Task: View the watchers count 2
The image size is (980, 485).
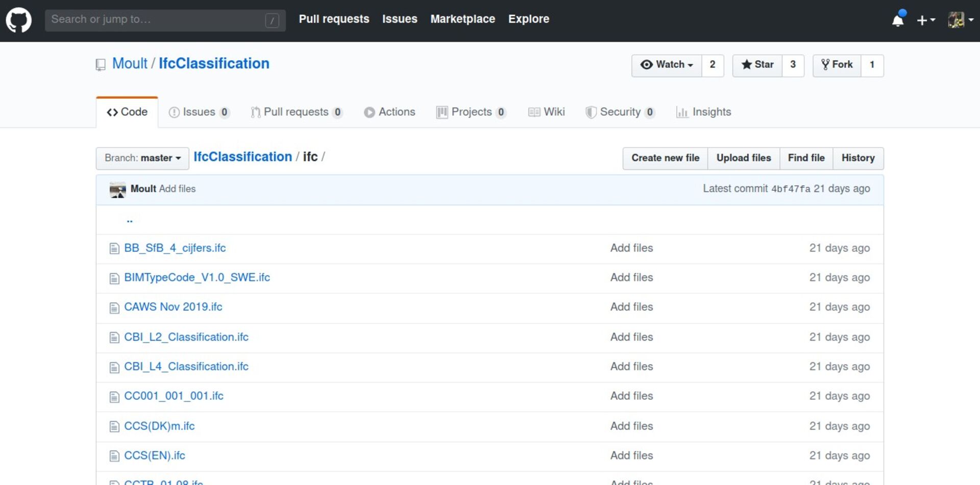Action: [x=713, y=65]
